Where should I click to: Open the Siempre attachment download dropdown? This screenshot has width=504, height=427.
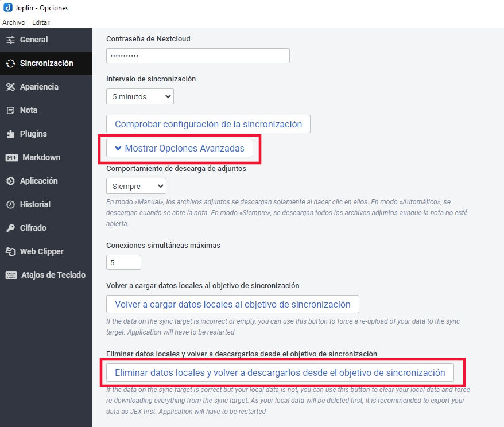coord(136,186)
